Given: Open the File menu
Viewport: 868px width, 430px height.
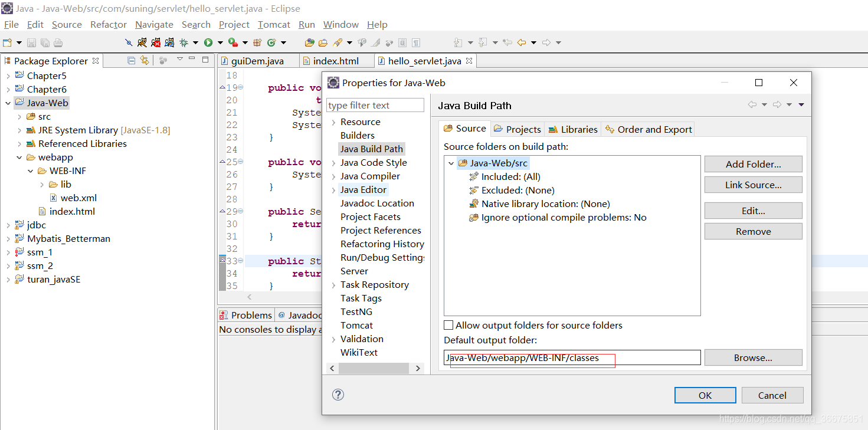Looking at the screenshot, I should (x=11, y=24).
